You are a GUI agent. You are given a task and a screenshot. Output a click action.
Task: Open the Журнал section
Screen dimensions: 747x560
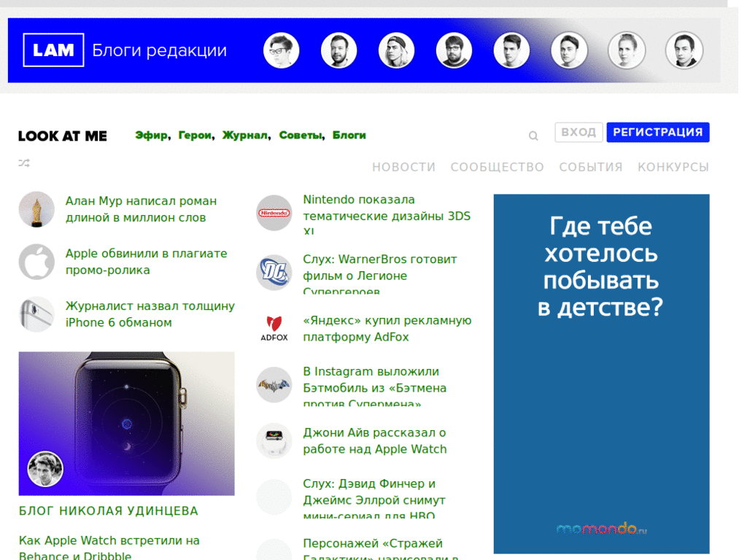pyautogui.click(x=245, y=135)
